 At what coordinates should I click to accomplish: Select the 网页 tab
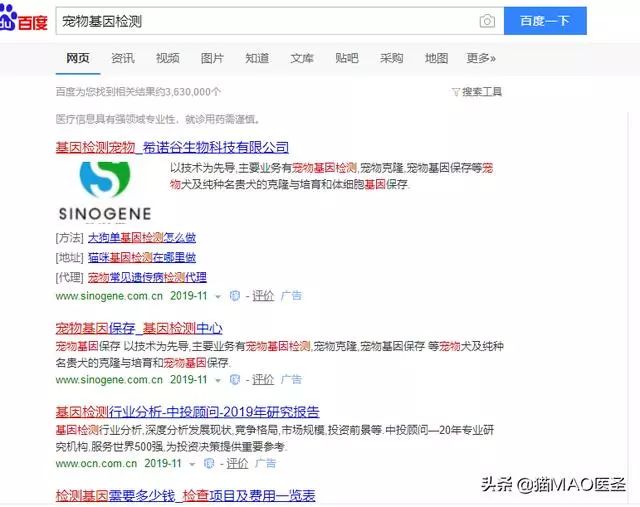(78, 58)
